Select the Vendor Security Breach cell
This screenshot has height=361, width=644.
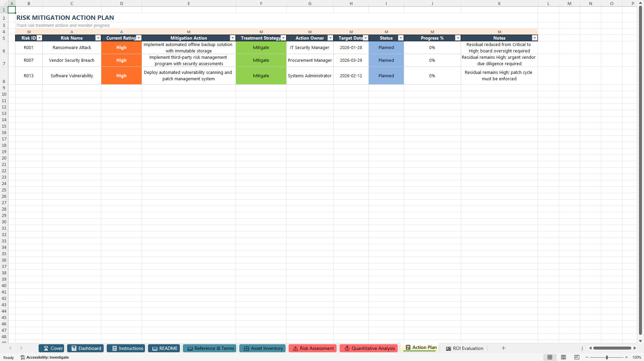tap(72, 60)
